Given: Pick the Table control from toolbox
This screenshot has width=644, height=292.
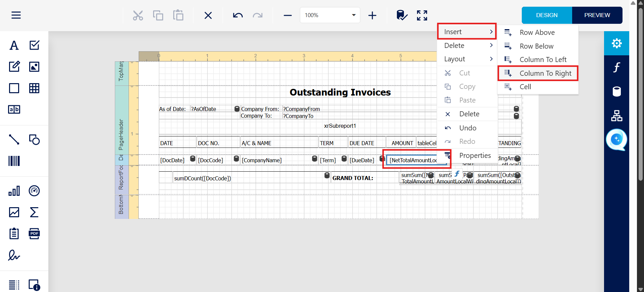Looking at the screenshot, I should pos(34,88).
